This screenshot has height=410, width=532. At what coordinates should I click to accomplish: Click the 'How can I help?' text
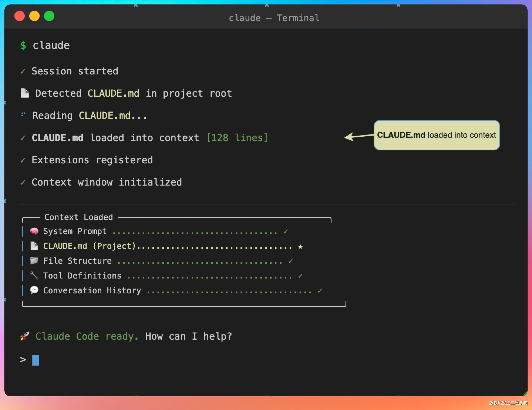pyautogui.click(x=188, y=336)
